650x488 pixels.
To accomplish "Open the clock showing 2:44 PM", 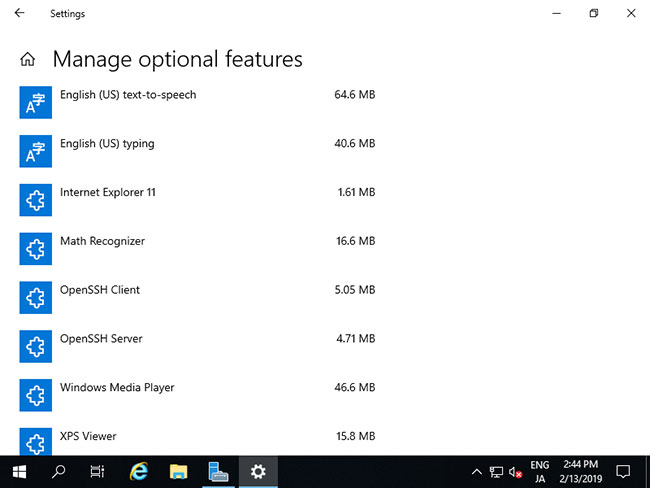I will 581,472.
